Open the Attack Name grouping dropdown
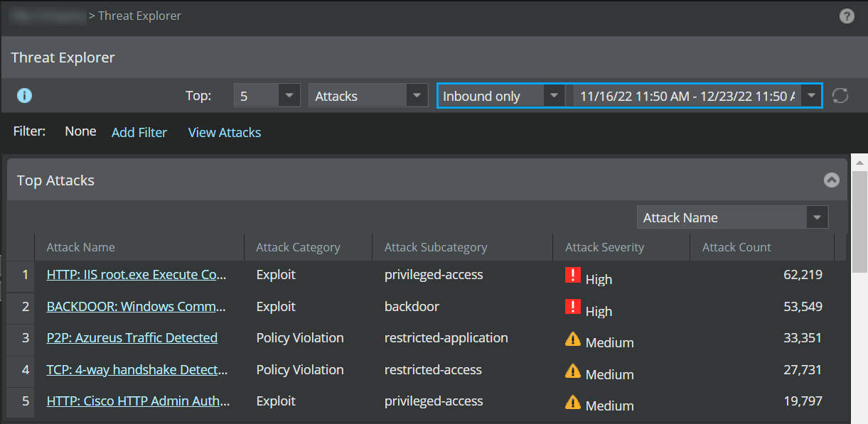The image size is (868, 424). pyautogui.click(x=732, y=217)
